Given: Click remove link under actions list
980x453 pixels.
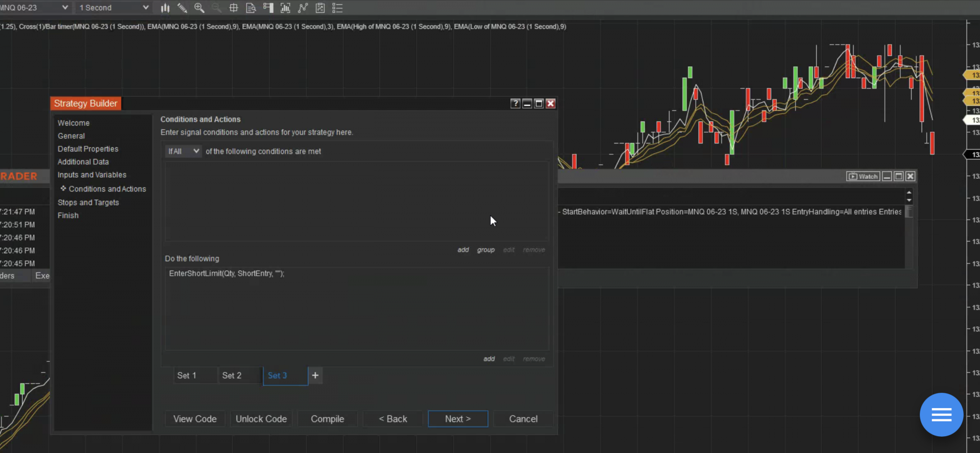Looking at the screenshot, I should [x=534, y=359].
